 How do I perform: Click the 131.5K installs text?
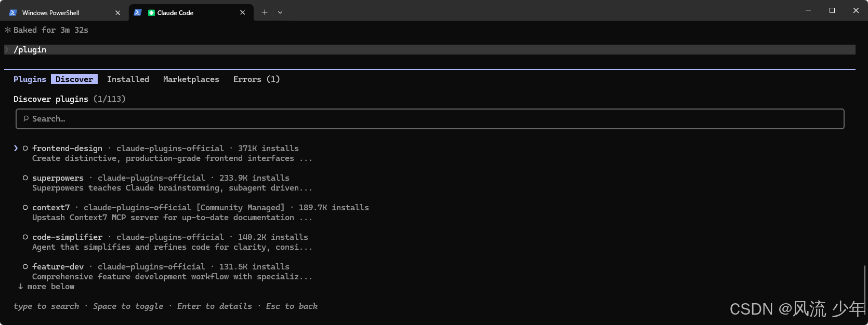click(254, 267)
